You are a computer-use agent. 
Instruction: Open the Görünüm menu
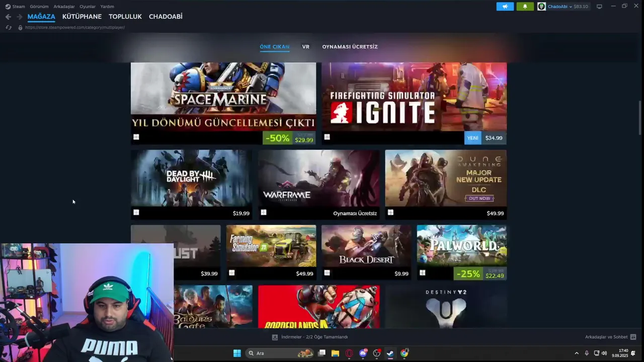pos(39,7)
